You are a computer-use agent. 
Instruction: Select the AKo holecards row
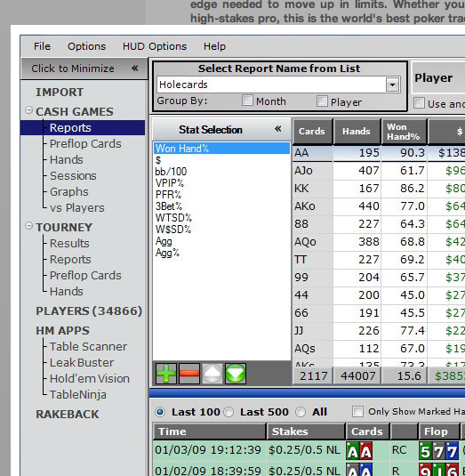[379, 206]
